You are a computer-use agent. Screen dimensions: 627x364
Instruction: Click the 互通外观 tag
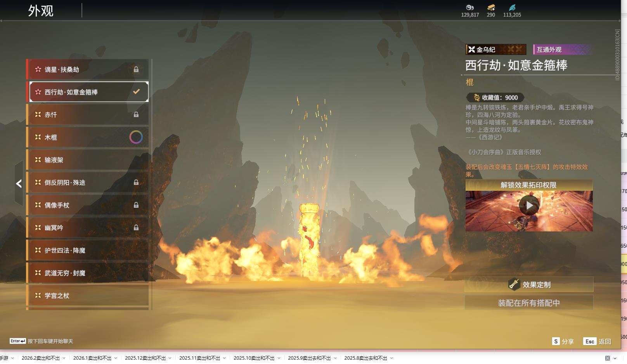point(563,50)
